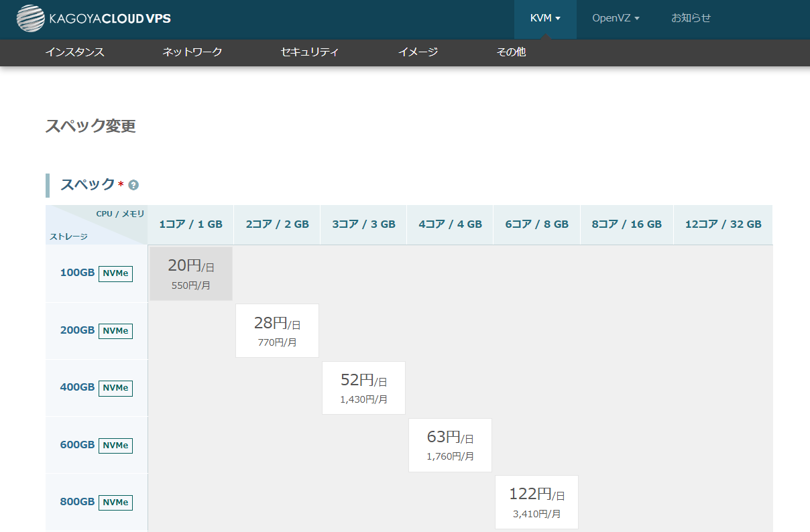Pick the 122円/日 6-core 800GB plan

click(536, 502)
